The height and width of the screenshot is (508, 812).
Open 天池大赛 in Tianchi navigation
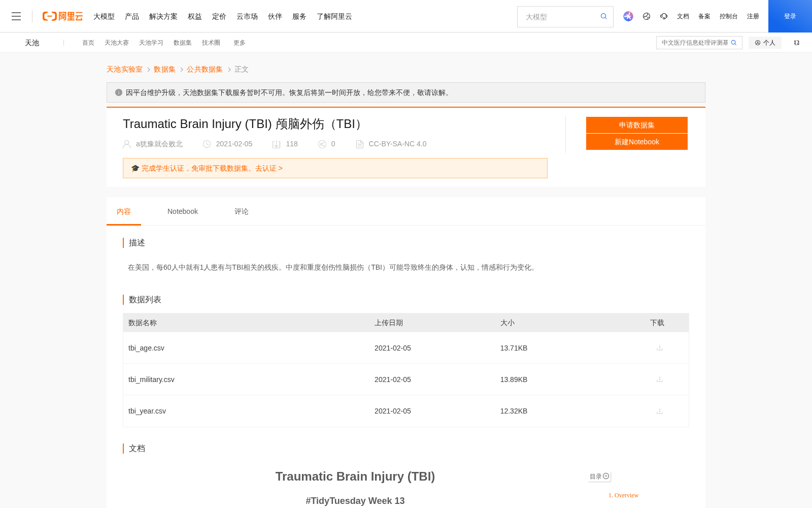[117, 43]
